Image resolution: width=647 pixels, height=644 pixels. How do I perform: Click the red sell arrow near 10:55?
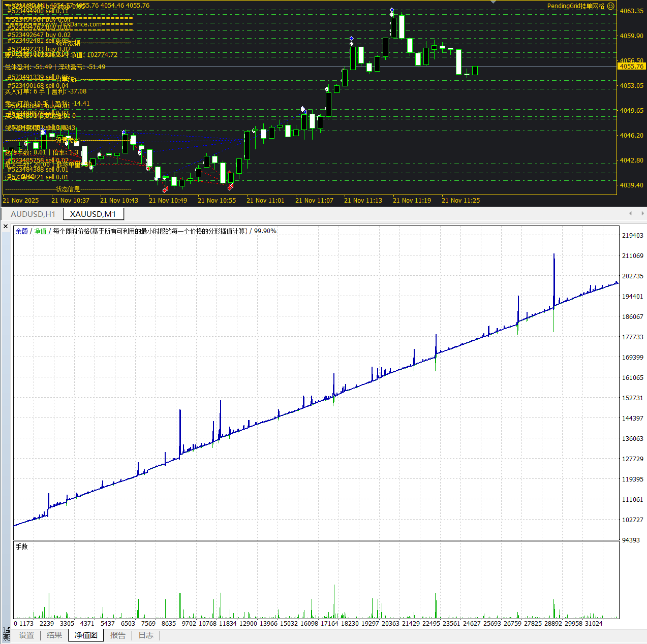coord(230,186)
